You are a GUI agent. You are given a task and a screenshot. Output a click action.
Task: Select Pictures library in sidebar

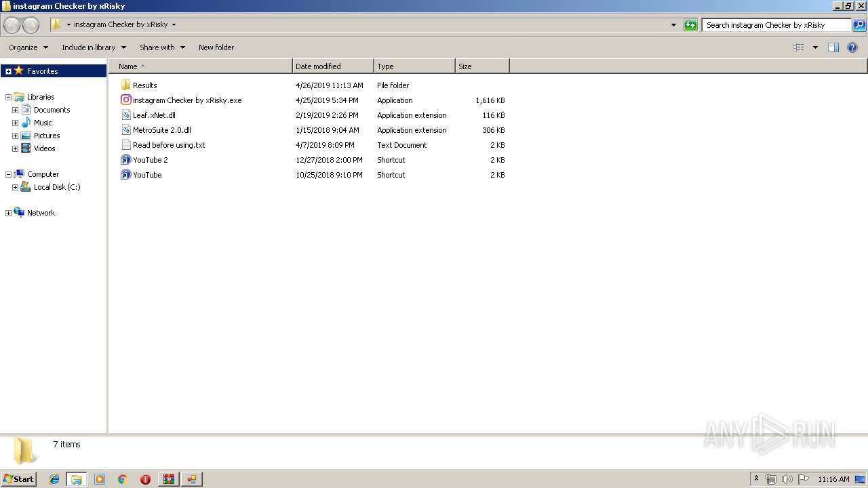point(47,136)
